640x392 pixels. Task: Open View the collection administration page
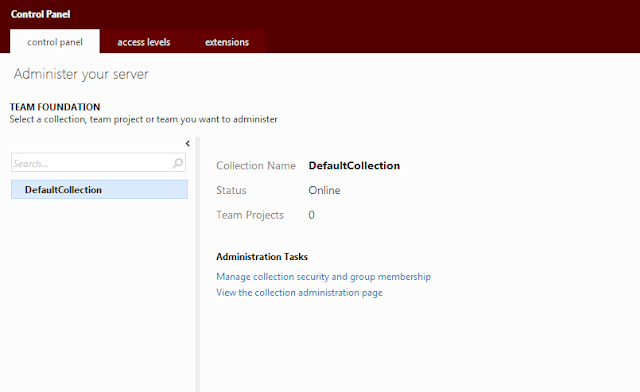(299, 292)
